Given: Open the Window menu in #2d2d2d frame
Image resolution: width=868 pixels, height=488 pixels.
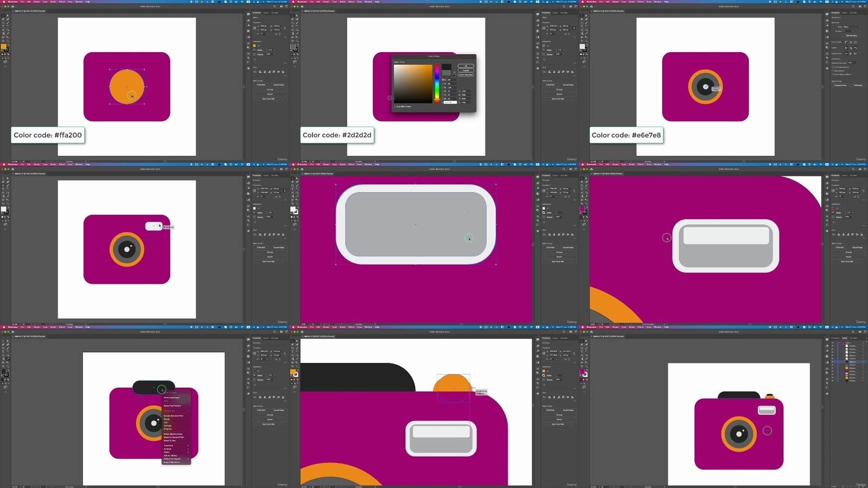Looking at the screenshot, I should pos(368,2).
